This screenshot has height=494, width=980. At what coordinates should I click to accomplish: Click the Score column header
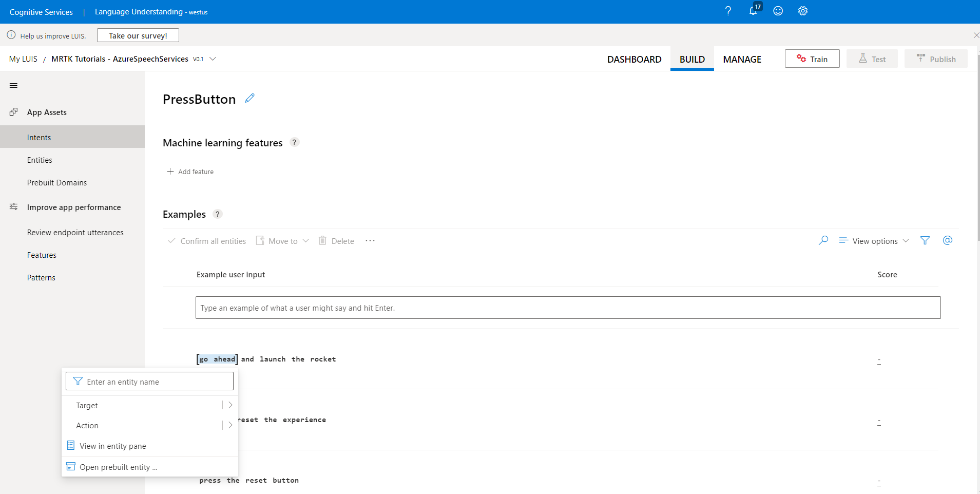click(887, 274)
